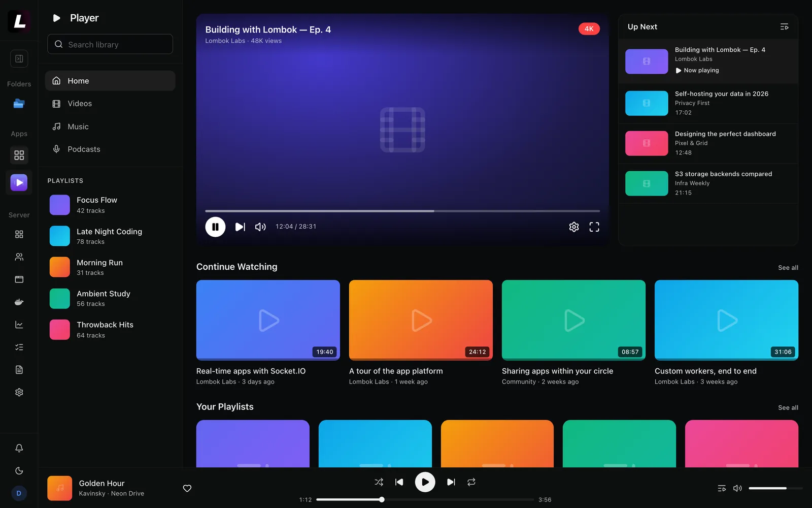This screenshot has width=812, height=508.
Task: Enter fullscreen video mode
Action: coord(594,227)
